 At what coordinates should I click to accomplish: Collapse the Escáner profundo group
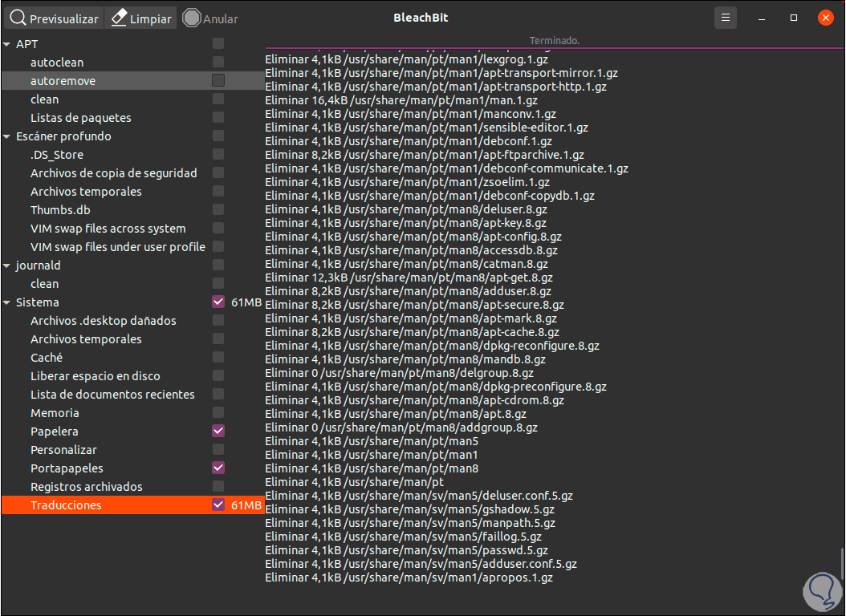click(x=7, y=136)
